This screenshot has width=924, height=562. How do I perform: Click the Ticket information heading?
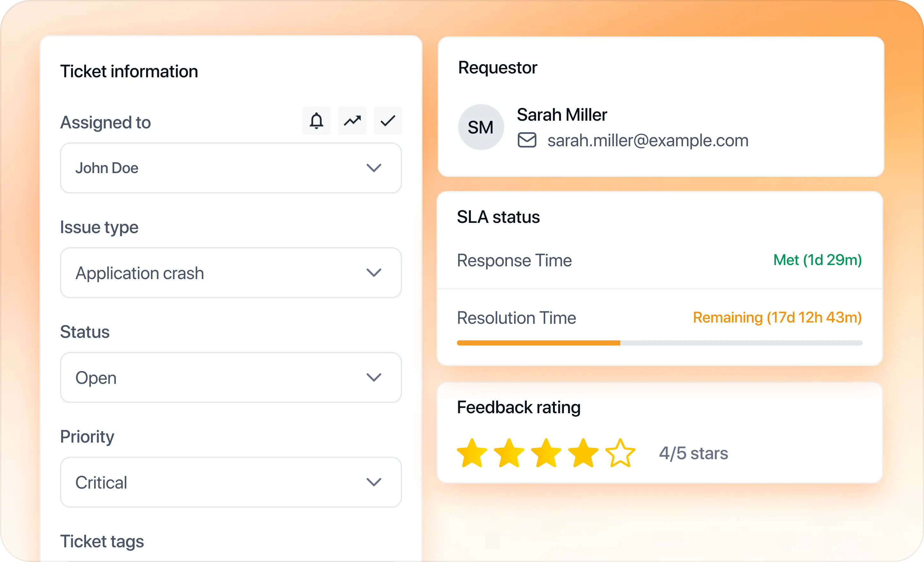click(129, 71)
